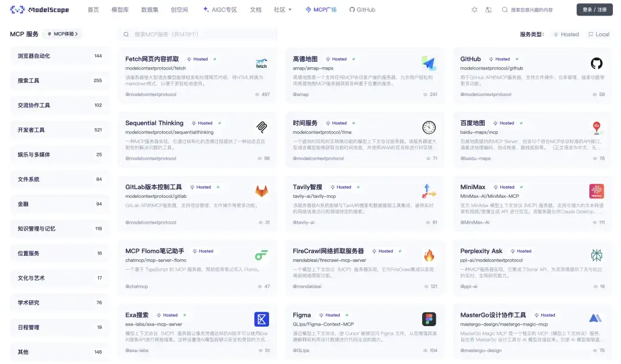Filter services by Local type
This screenshot has width=621, height=364.
(x=599, y=35)
